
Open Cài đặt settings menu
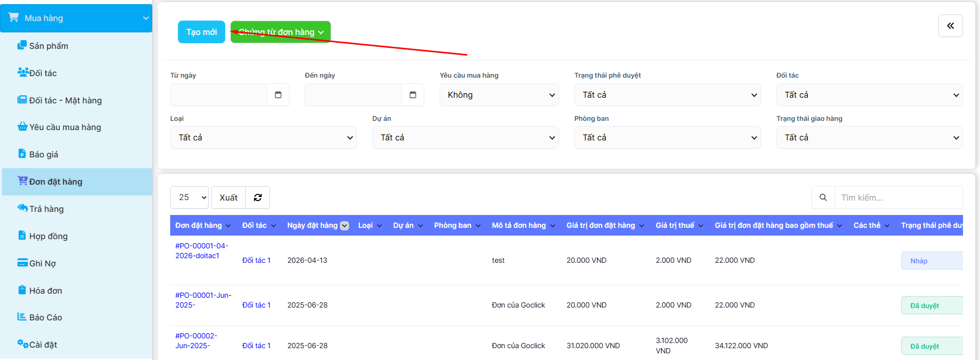click(x=43, y=345)
